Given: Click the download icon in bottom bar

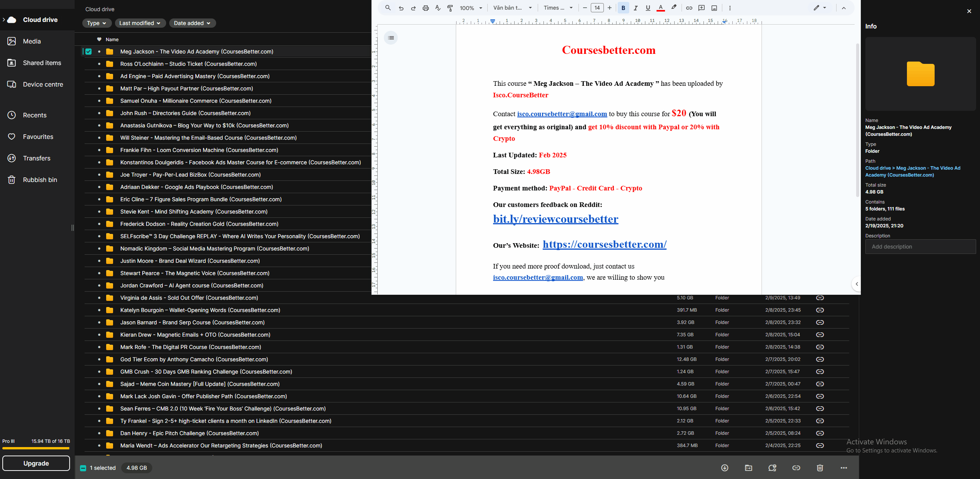Looking at the screenshot, I should (x=725, y=468).
